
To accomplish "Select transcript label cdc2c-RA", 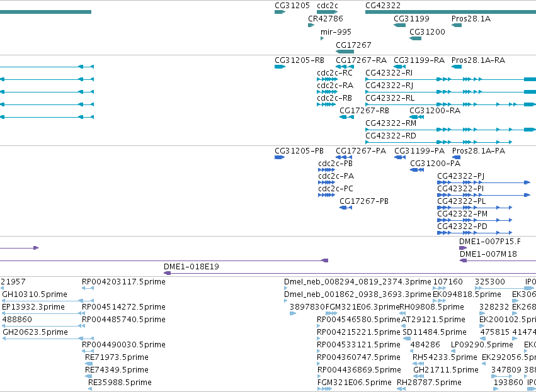I will [335, 86].
